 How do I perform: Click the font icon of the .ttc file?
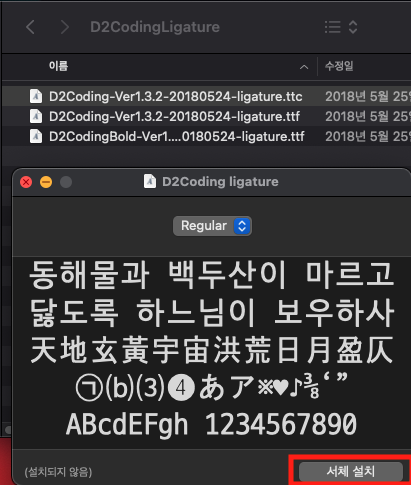[36, 96]
